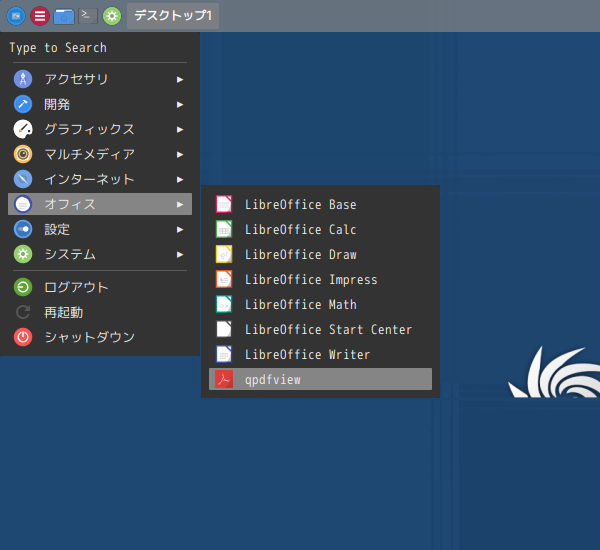
Task: Launch the terminal from the top panel
Action: pyautogui.click(x=88, y=16)
